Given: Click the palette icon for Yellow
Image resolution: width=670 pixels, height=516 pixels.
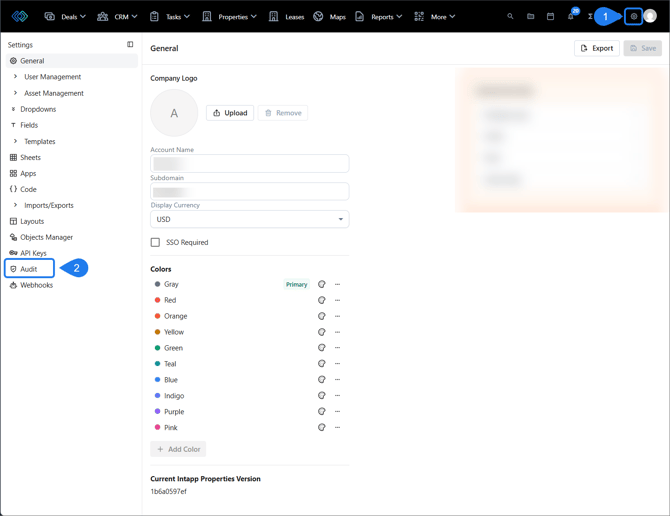Looking at the screenshot, I should click(322, 332).
